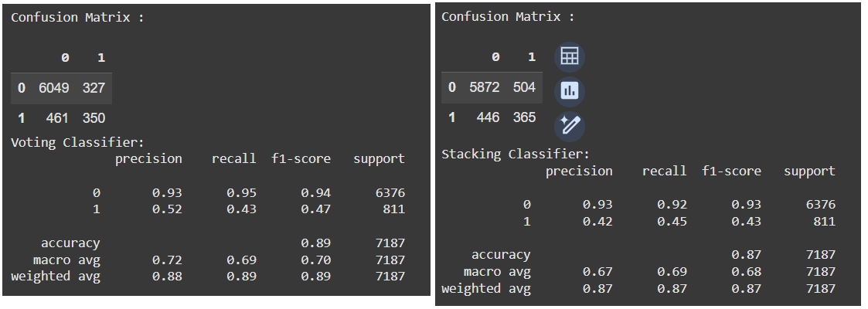Select the 5872 cell in the stacking matrix

(484, 87)
